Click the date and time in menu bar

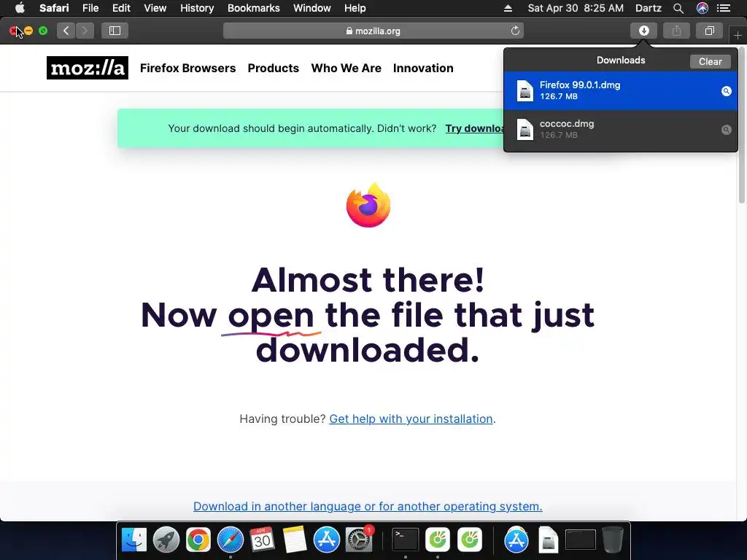point(576,8)
